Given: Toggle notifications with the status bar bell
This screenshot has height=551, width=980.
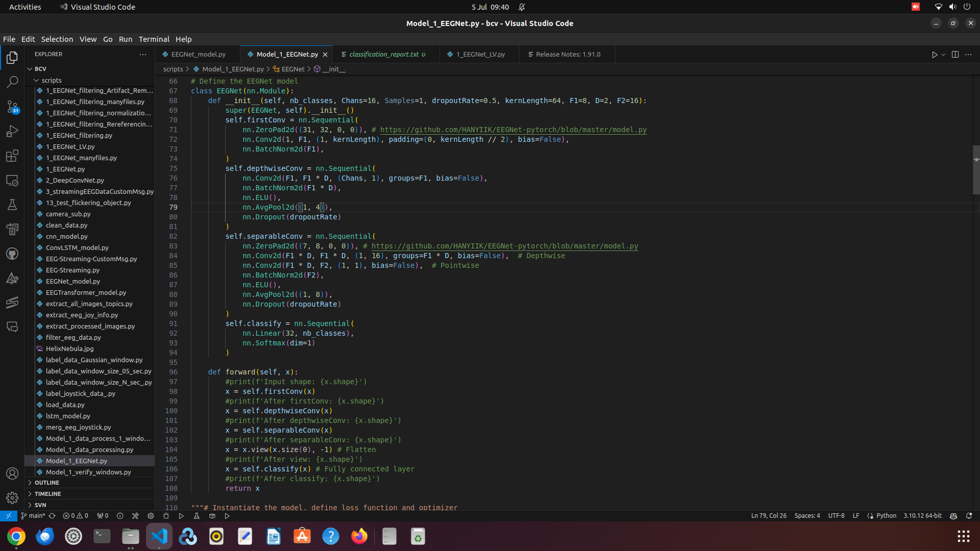Looking at the screenshot, I should (x=969, y=516).
